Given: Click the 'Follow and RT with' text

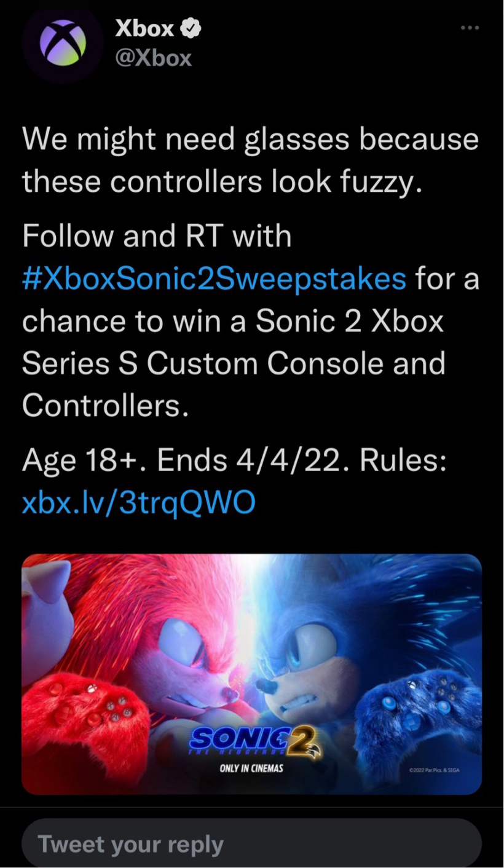Looking at the screenshot, I should [x=157, y=236].
